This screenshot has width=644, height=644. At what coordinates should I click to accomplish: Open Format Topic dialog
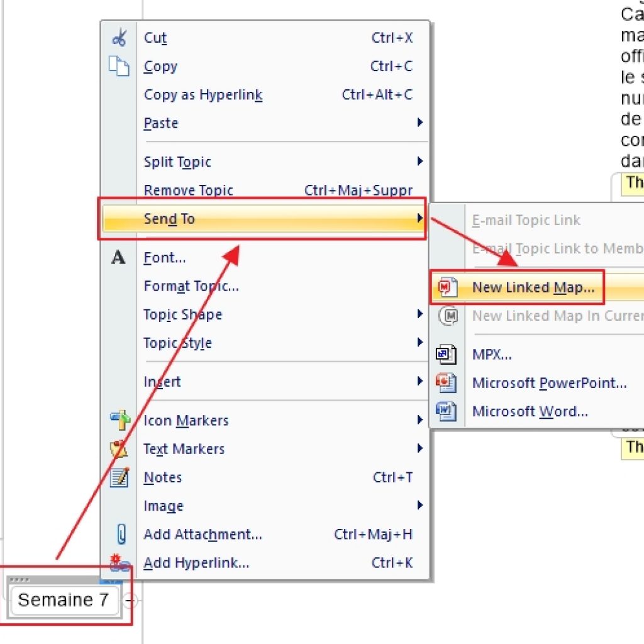click(x=191, y=286)
